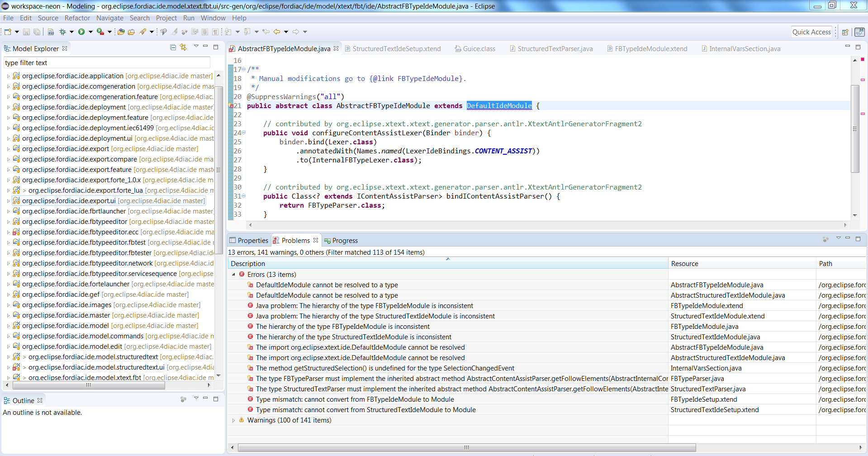Click the Forward navigation arrow

(x=296, y=32)
